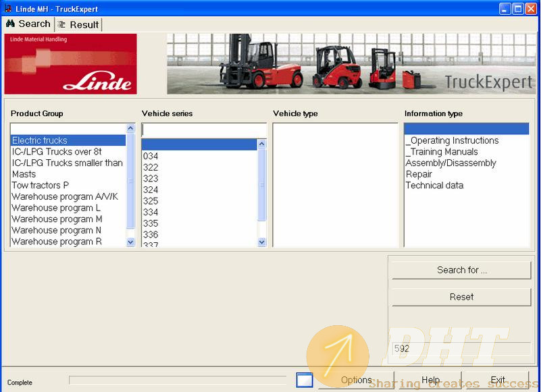
Task: Click the list icon on the Result tab
Action: coord(61,24)
